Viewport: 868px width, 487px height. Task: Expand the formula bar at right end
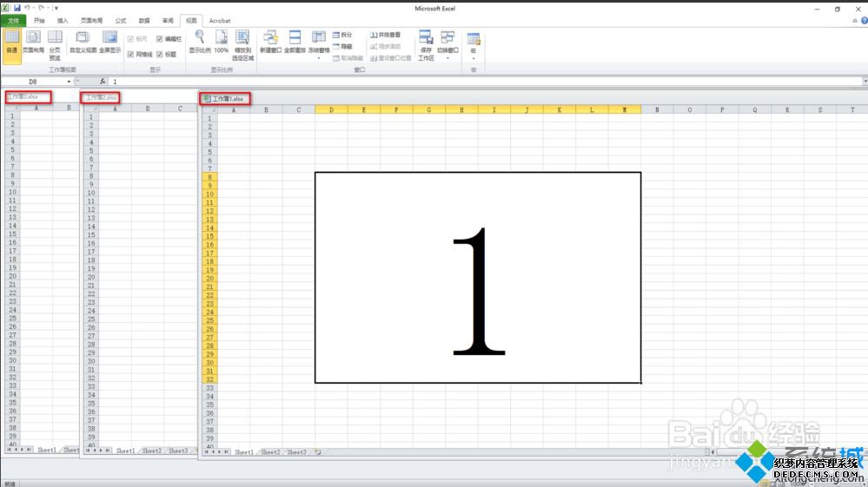coord(865,82)
